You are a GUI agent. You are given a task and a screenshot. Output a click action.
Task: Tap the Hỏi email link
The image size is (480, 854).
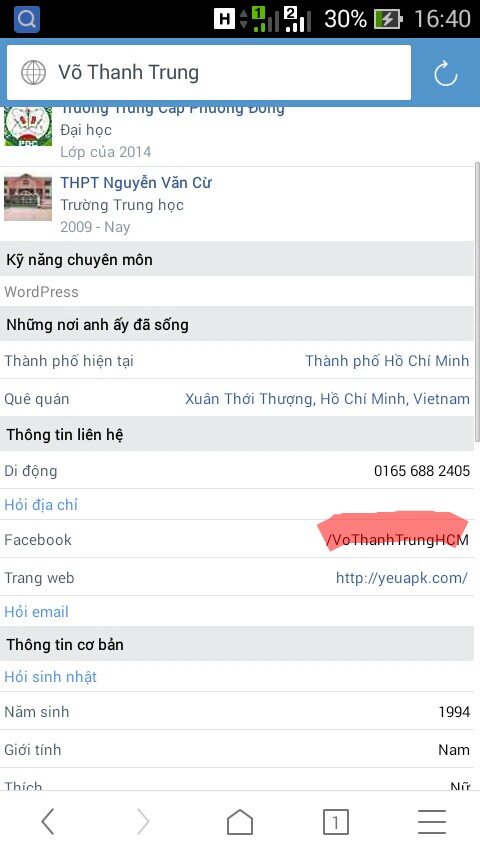pyautogui.click(x=37, y=612)
